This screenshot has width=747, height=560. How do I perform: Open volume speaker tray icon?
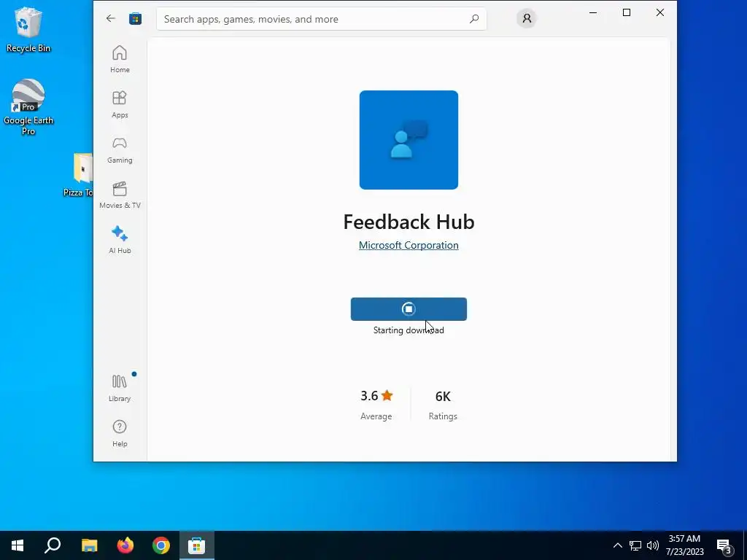point(653,545)
